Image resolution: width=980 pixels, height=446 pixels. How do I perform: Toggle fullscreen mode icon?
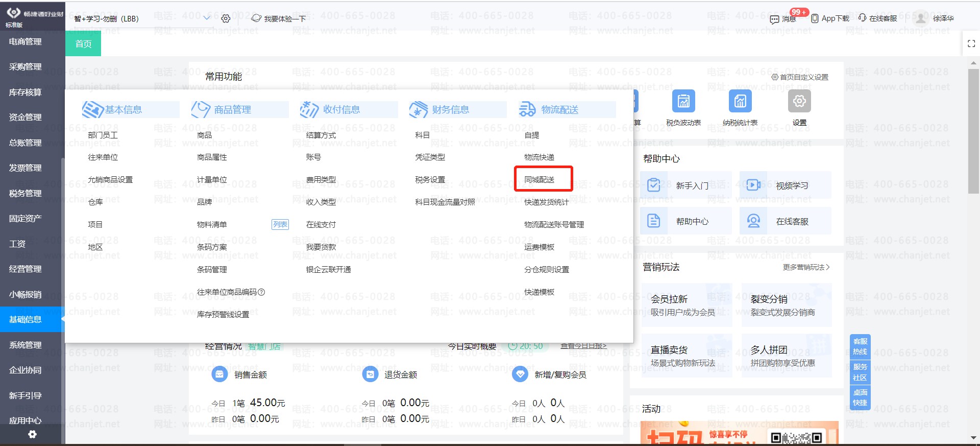tap(971, 44)
